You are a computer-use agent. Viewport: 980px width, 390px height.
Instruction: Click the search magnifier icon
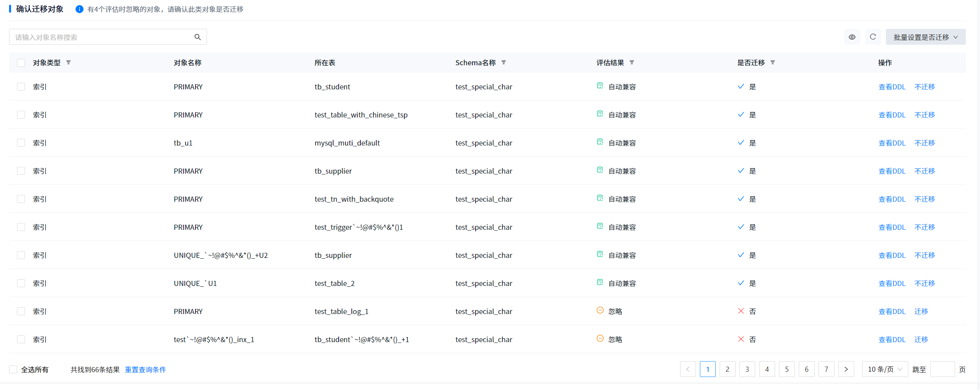[x=197, y=37]
